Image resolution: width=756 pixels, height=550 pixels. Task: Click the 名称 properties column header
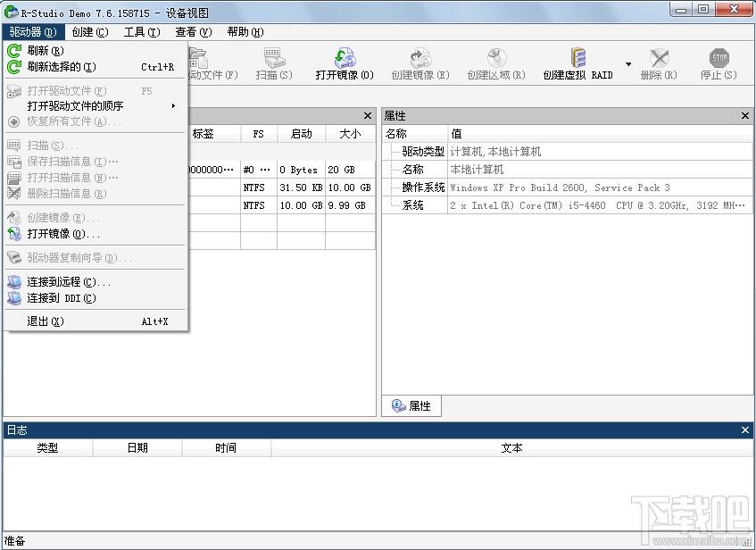(415, 134)
